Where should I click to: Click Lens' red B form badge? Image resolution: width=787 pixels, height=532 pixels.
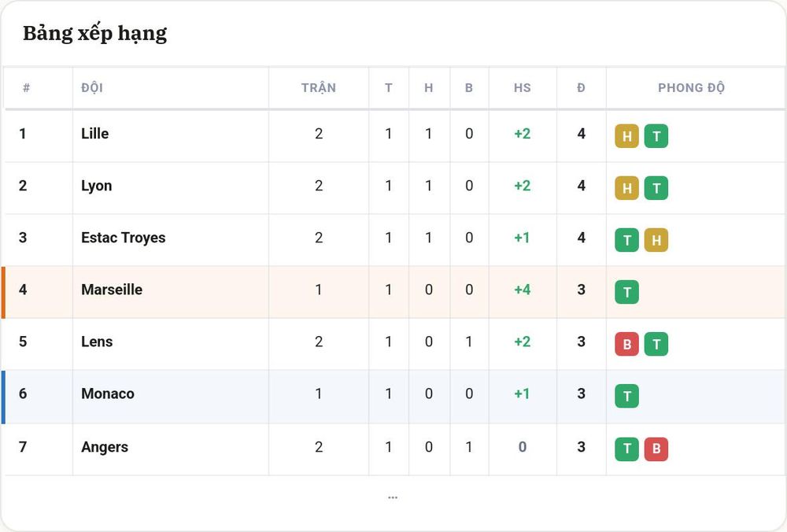(x=627, y=344)
